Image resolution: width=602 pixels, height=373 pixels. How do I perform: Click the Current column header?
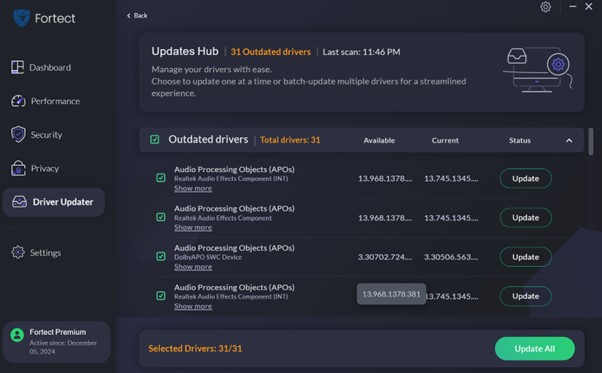pos(445,140)
